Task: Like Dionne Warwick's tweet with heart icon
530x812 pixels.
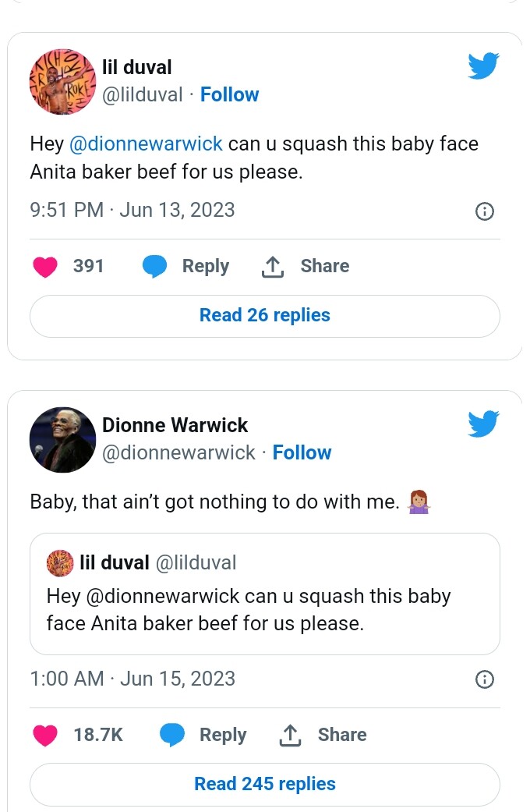Action: point(45,736)
